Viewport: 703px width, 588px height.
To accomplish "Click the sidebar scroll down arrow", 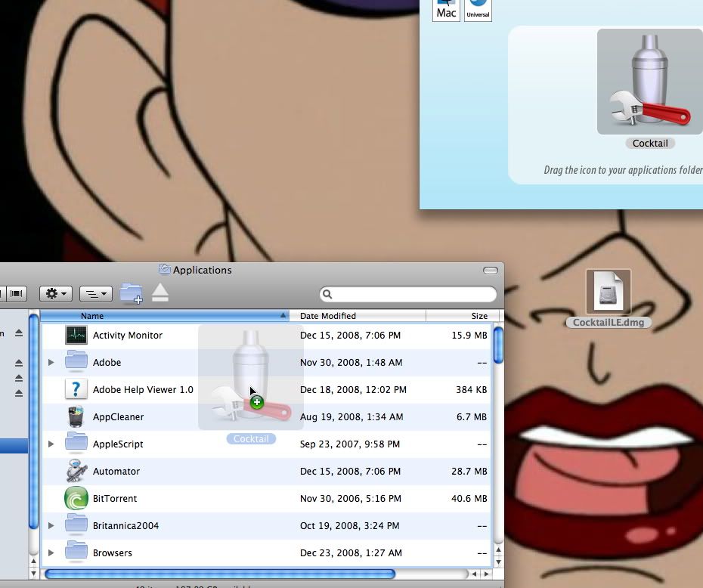I will (x=33, y=573).
